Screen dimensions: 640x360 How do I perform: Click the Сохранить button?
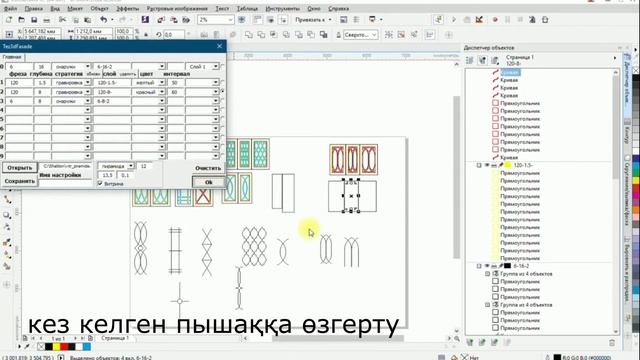[x=20, y=181]
